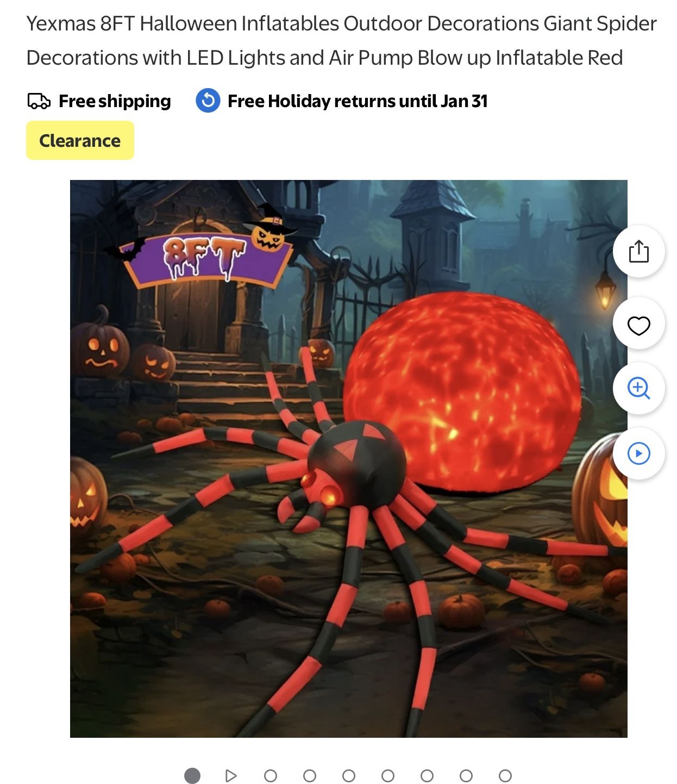Select the third carousel dot
Screen dimensions: 677x784
coord(271,775)
